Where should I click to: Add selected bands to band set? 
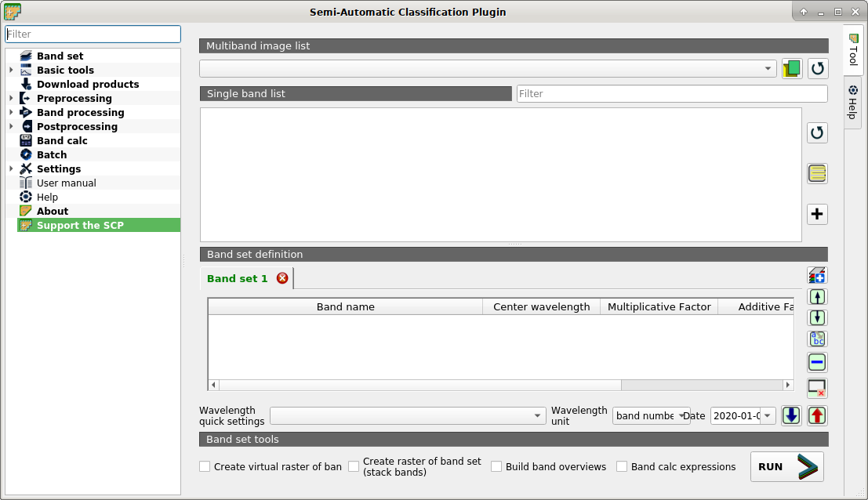click(817, 214)
